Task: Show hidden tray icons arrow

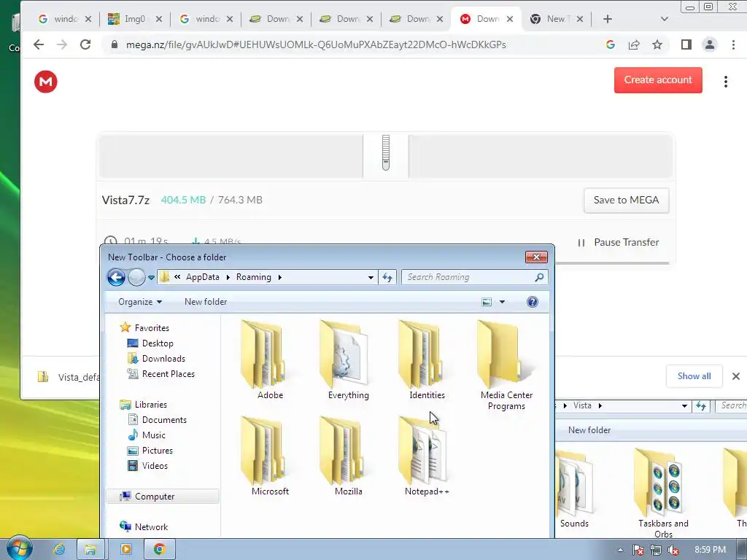Action: (x=620, y=550)
